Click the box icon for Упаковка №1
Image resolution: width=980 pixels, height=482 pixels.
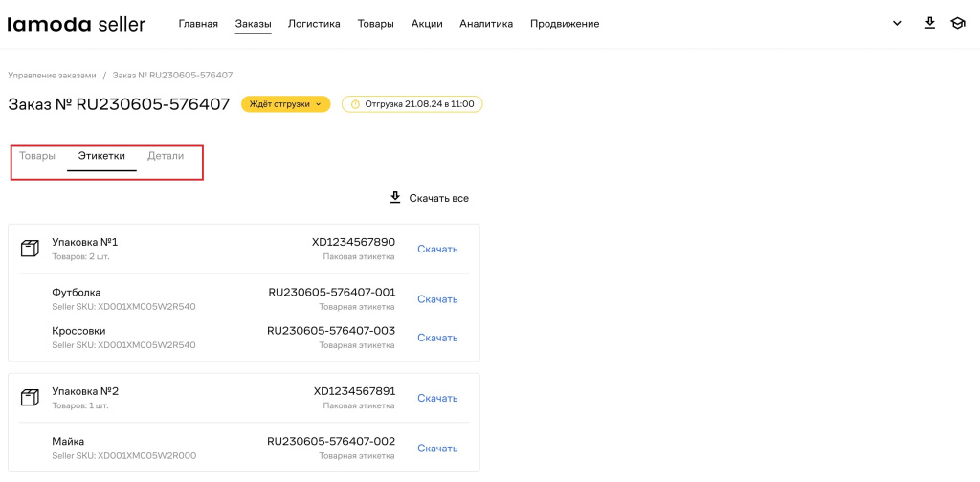point(30,249)
